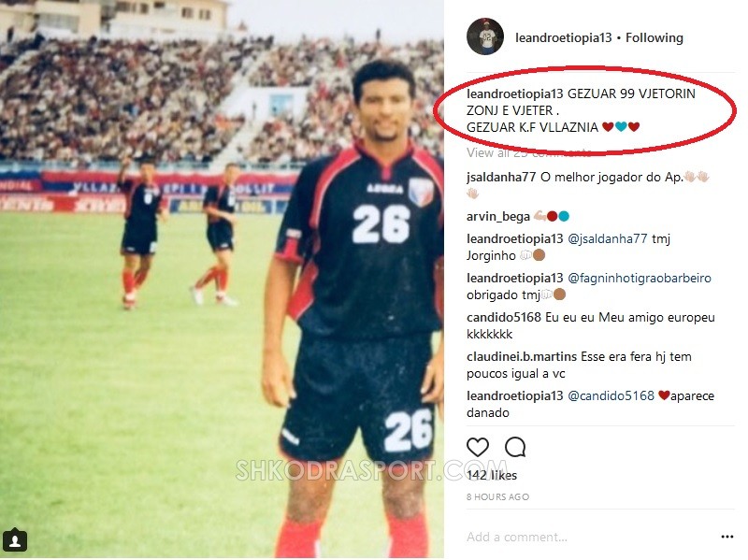Open @candido5168 mention link

pos(611,395)
